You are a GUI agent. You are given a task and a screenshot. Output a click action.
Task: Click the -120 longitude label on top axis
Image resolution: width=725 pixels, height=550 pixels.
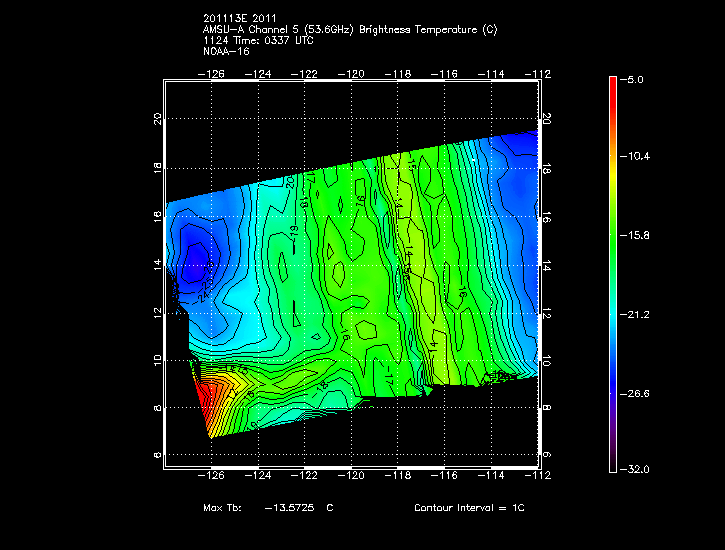point(351,73)
